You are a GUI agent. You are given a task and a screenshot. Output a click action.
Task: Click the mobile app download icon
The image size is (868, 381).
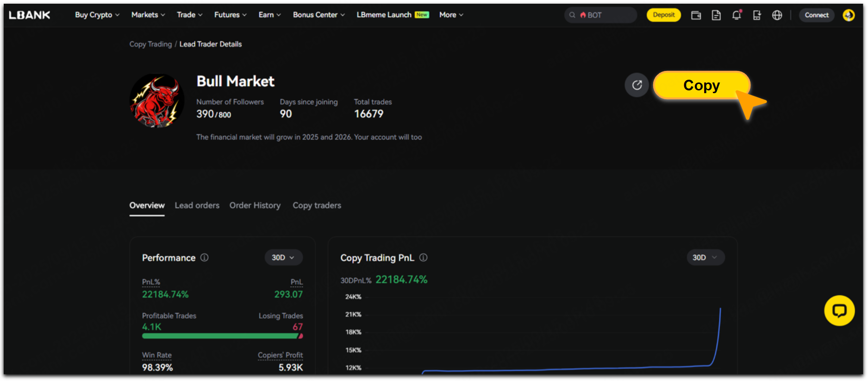[x=757, y=15]
